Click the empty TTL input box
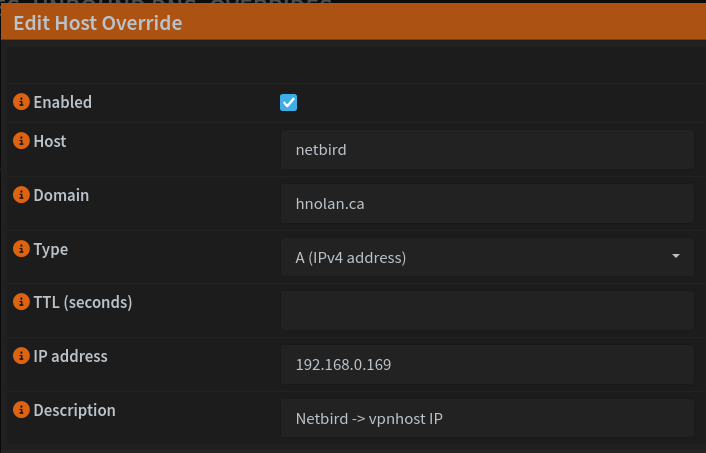The height and width of the screenshot is (453, 706). point(487,311)
